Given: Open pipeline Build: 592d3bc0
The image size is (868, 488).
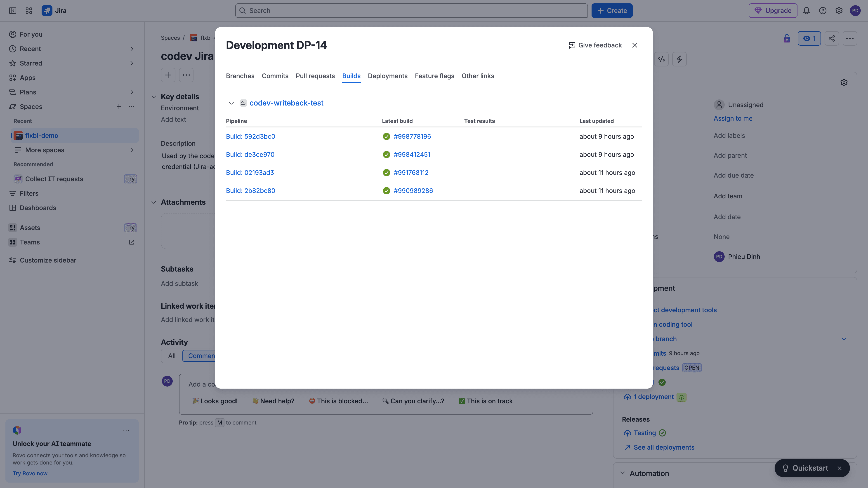Looking at the screenshot, I should click(251, 137).
